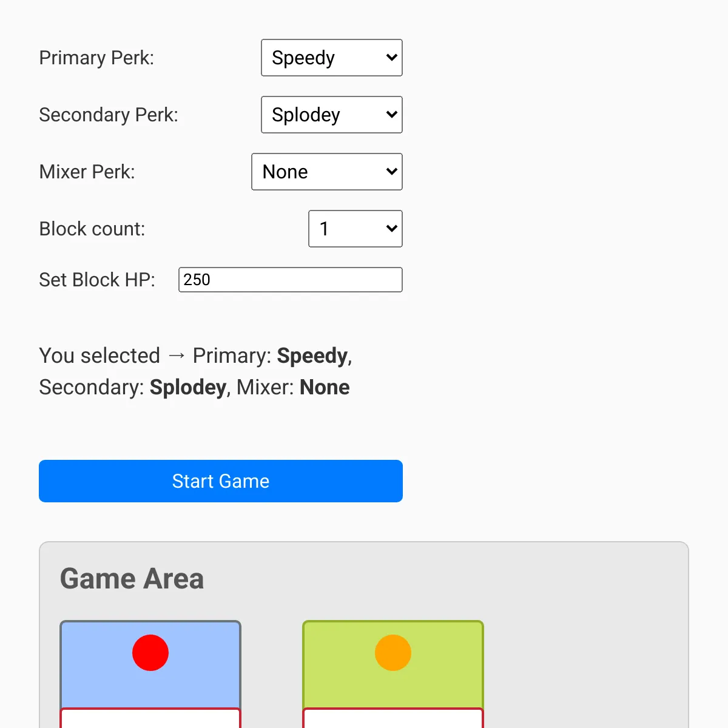Image resolution: width=728 pixels, height=728 pixels.
Task: Click the "Secondary Perk:" label
Action: click(x=109, y=115)
